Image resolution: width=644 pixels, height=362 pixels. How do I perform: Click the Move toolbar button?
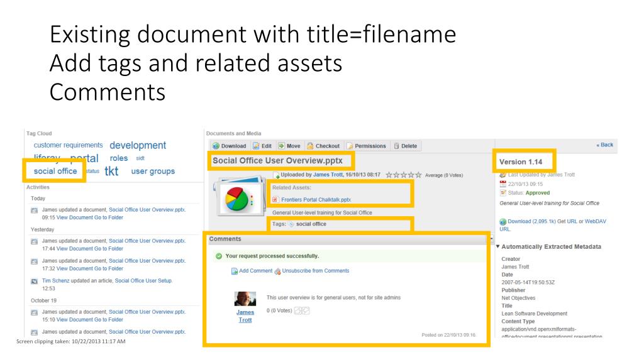289,146
